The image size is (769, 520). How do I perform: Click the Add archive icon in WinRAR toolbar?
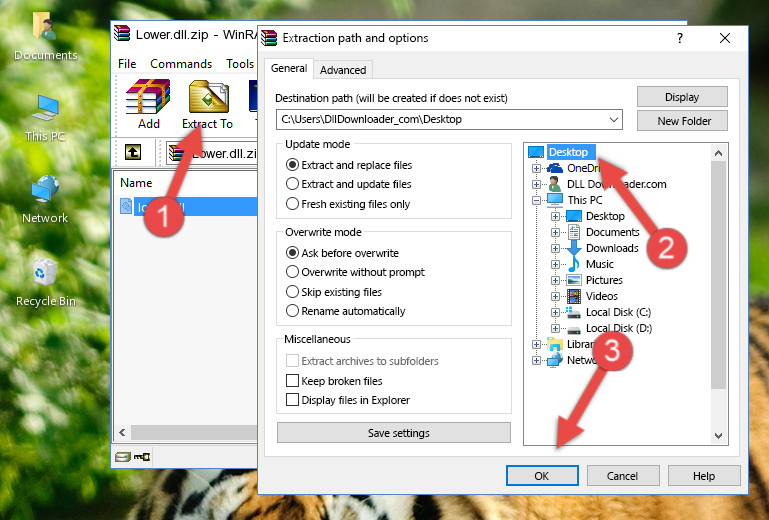tap(148, 97)
